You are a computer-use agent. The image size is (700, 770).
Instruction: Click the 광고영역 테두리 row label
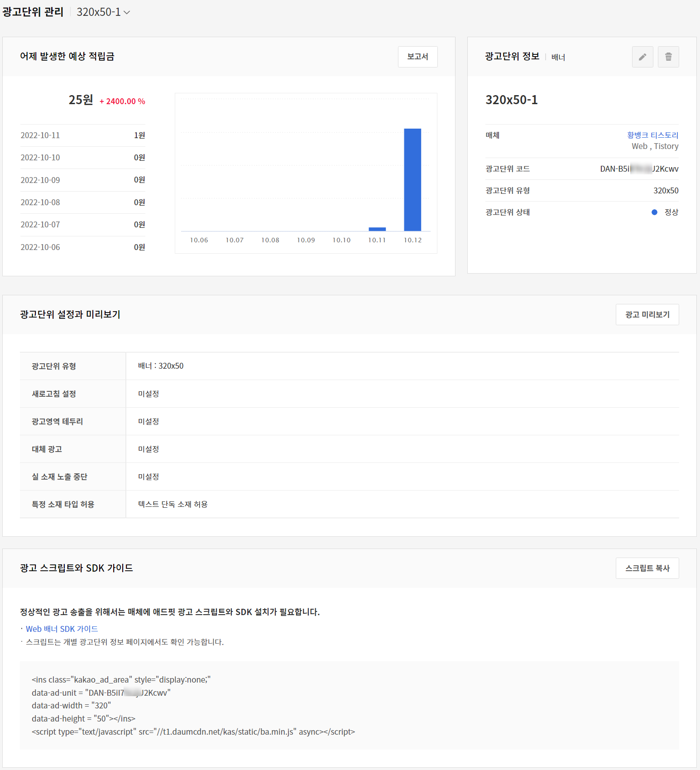(58, 421)
